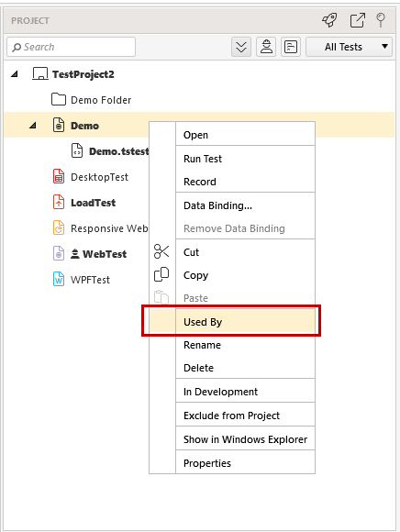Select the purple WebTest icon
Image resolution: width=400 pixels, height=532 pixels.
click(59, 253)
